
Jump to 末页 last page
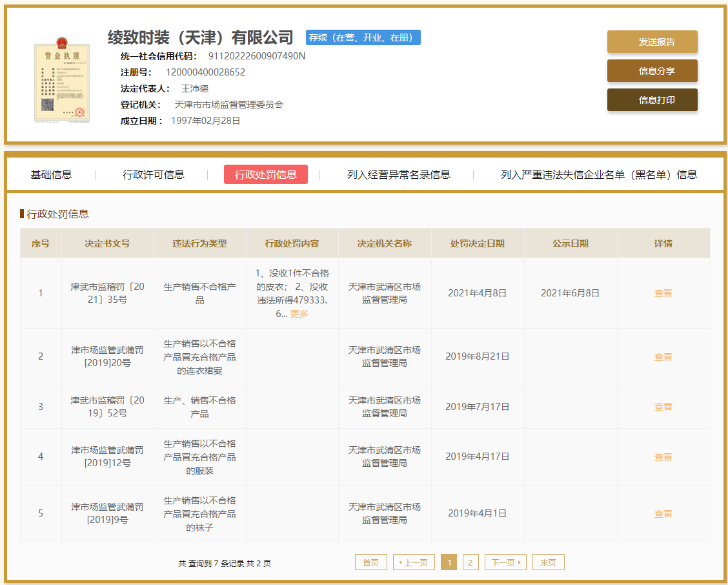click(x=548, y=562)
